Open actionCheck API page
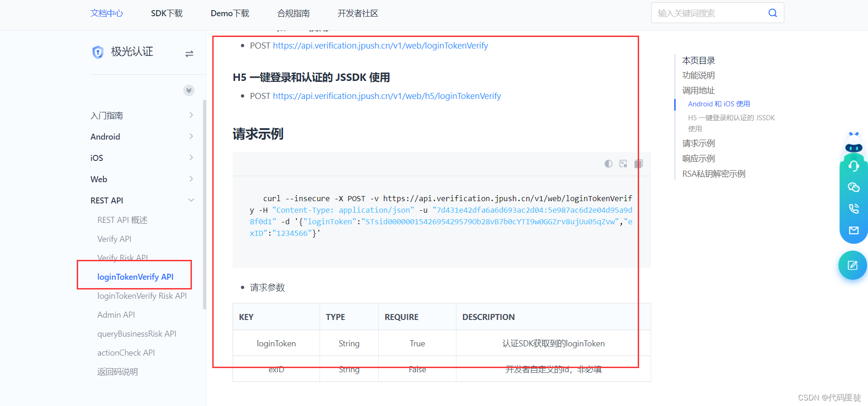The image size is (868, 406). 126,353
